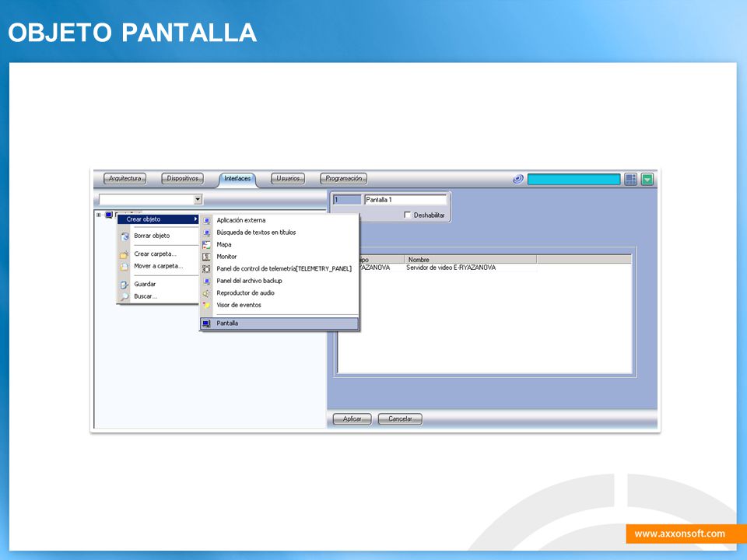Click the Nombre column header
This screenshot has width=747, height=560.
tap(470, 260)
